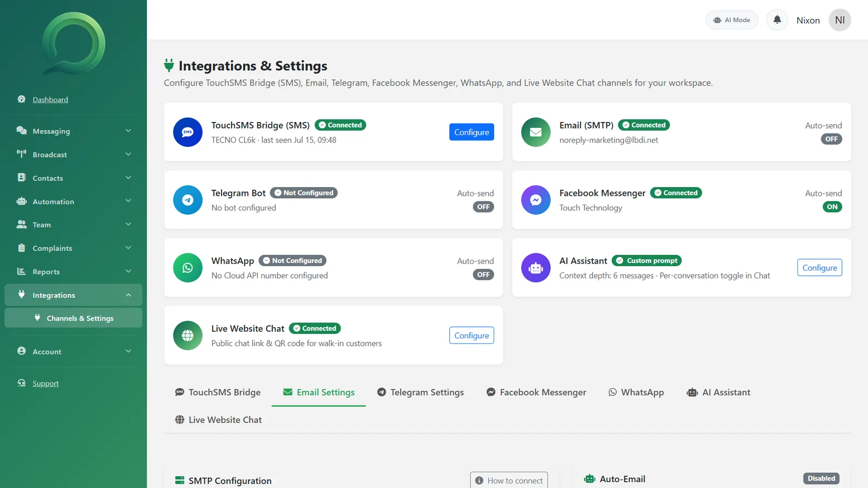Click the Reports chart icon

pyautogui.click(x=22, y=271)
